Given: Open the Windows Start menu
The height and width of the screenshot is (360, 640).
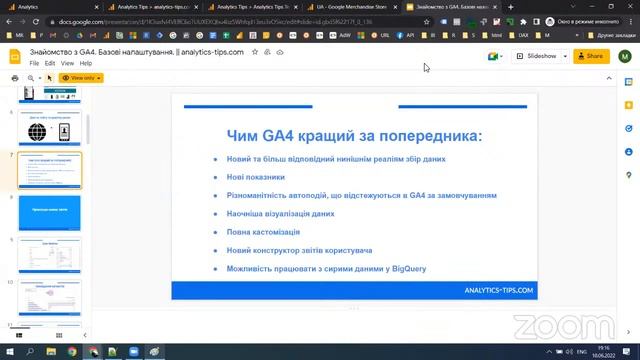Looking at the screenshot, I should coord(10,351).
